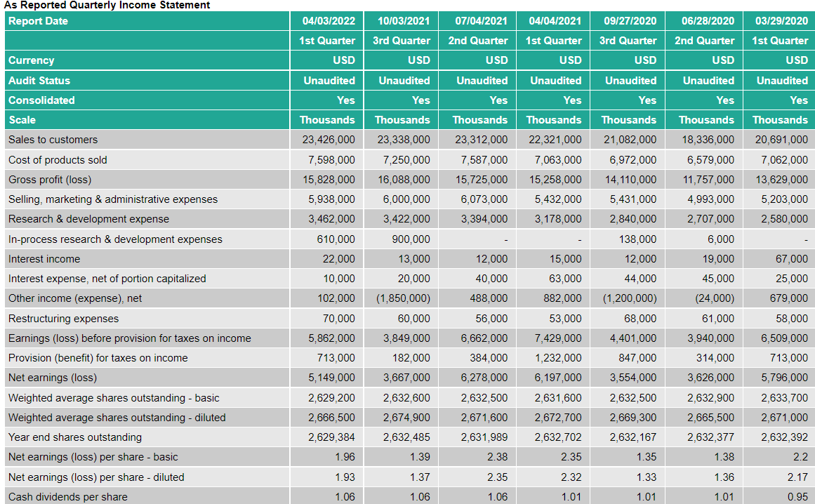Select the 07/04/2021 column header
The image size is (815, 504).
[477, 20]
